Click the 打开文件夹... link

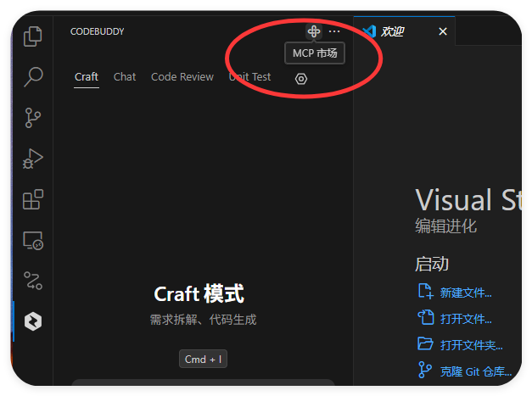pyautogui.click(x=471, y=345)
